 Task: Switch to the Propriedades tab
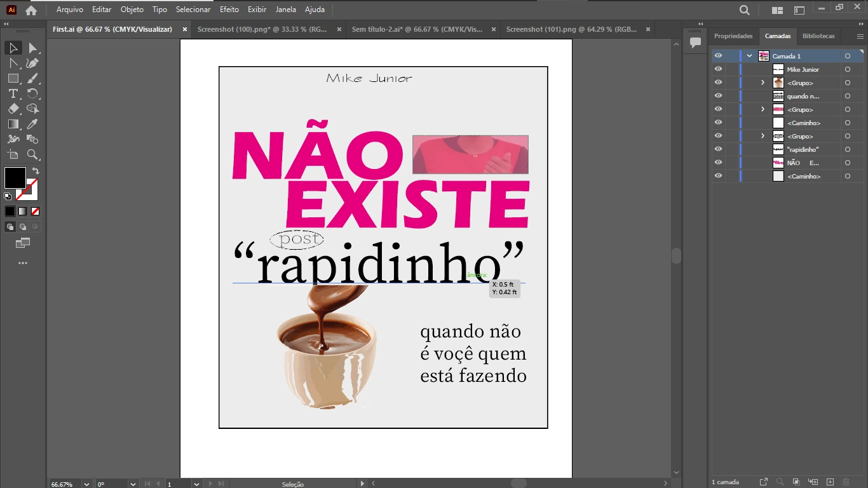point(733,36)
